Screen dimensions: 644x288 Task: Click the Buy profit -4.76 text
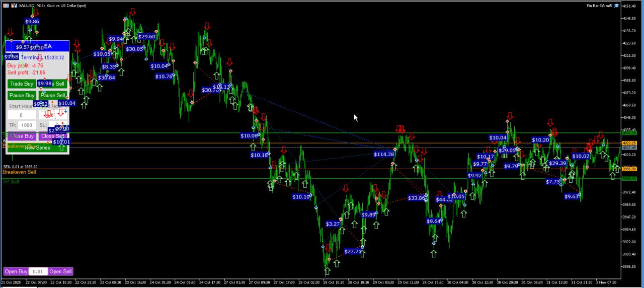click(x=25, y=65)
